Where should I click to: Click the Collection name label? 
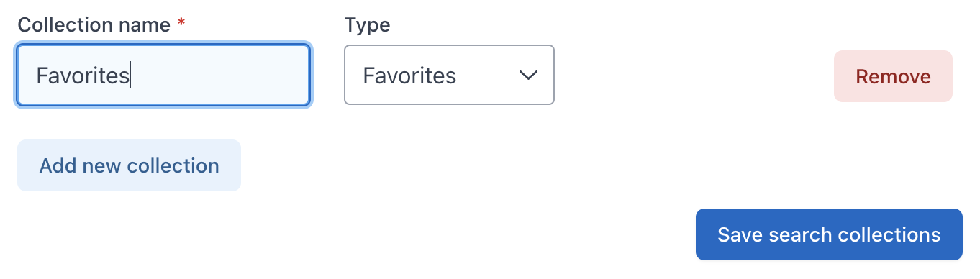(x=94, y=25)
